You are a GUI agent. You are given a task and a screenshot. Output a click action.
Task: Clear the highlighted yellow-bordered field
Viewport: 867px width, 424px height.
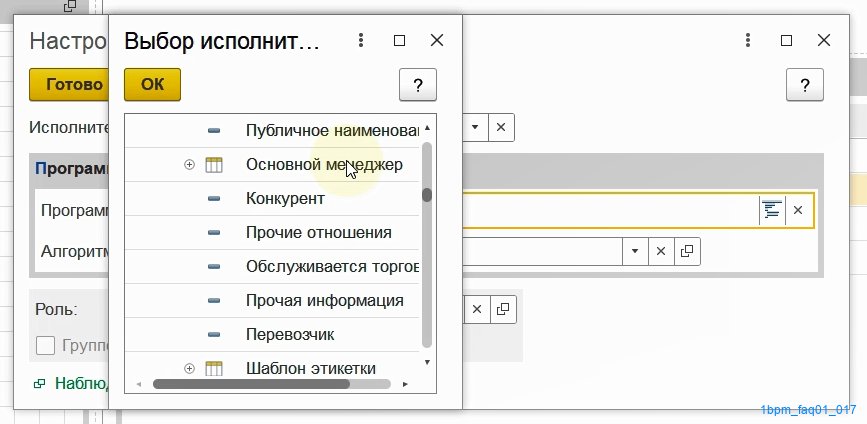798,210
